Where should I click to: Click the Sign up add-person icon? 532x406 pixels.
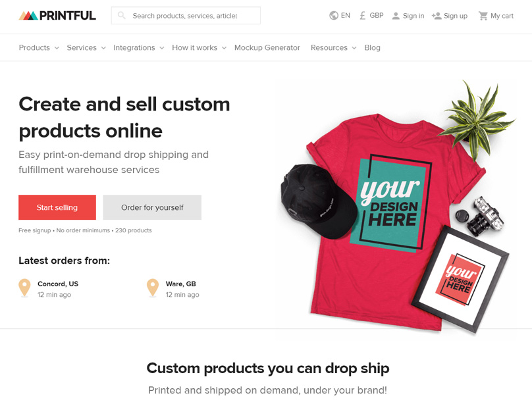(437, 16)
